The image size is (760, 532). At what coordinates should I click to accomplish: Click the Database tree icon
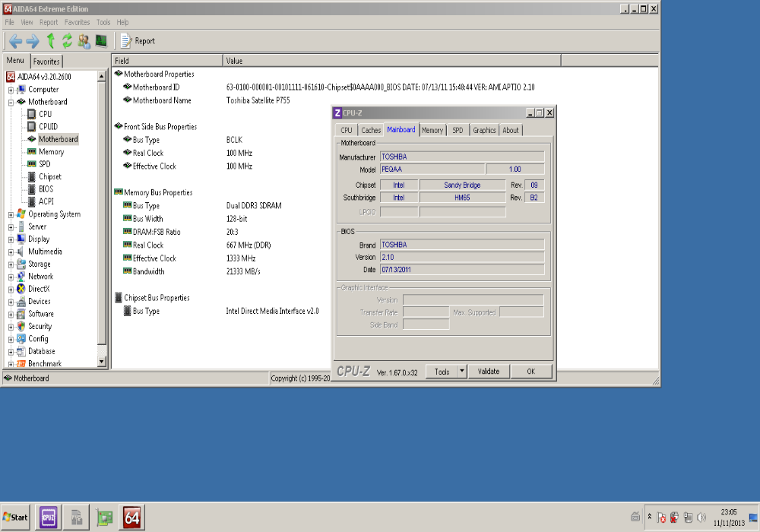pyautogui.click(x=21, y=351)
